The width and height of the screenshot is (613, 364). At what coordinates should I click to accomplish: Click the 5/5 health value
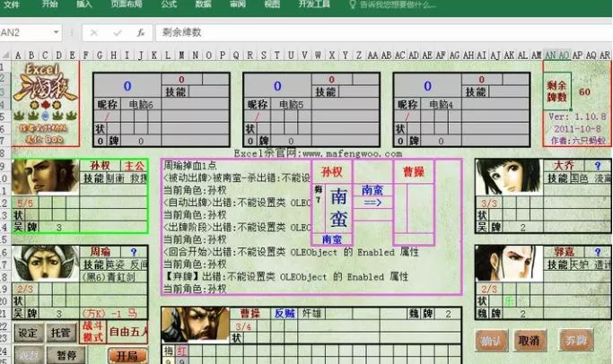coord(25,204)
